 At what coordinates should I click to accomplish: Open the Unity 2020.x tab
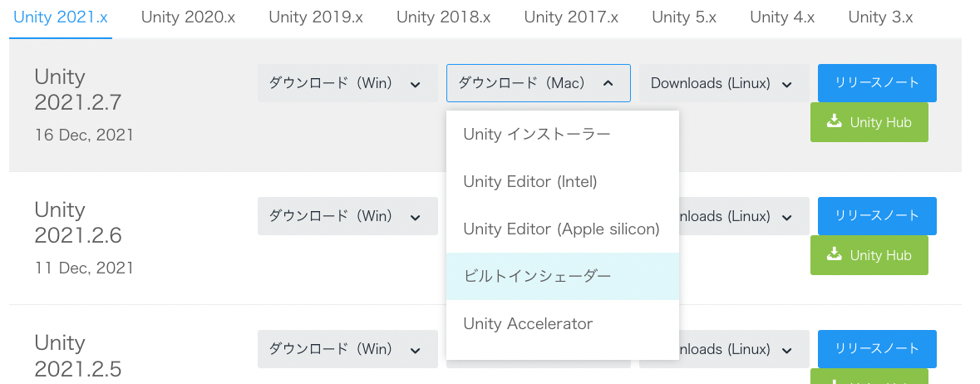(188, 17)
